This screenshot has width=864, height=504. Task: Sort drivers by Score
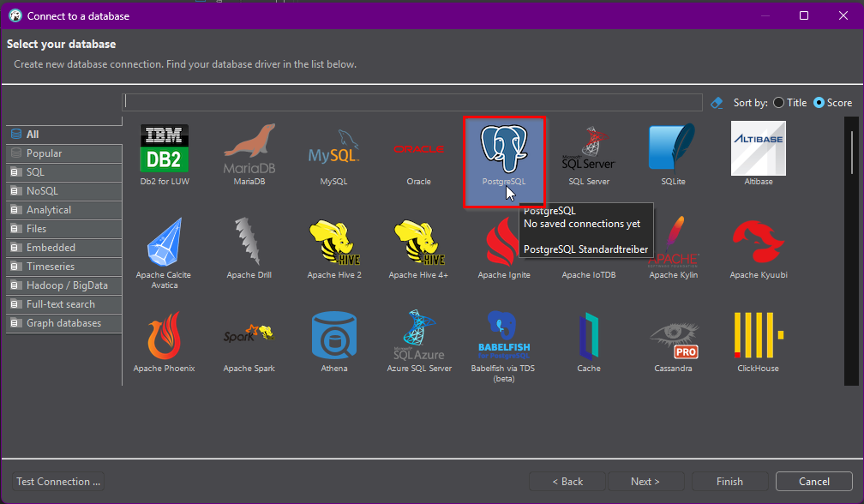[819, 103]
